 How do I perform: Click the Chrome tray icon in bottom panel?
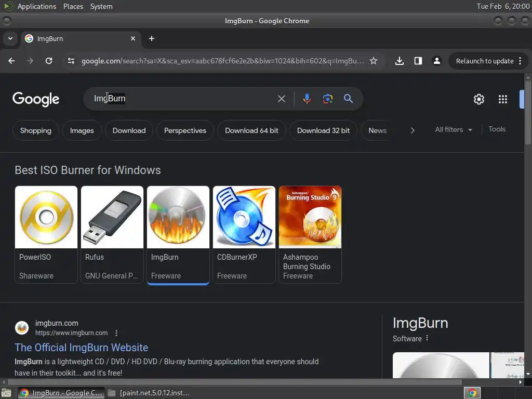pos(472,393)
